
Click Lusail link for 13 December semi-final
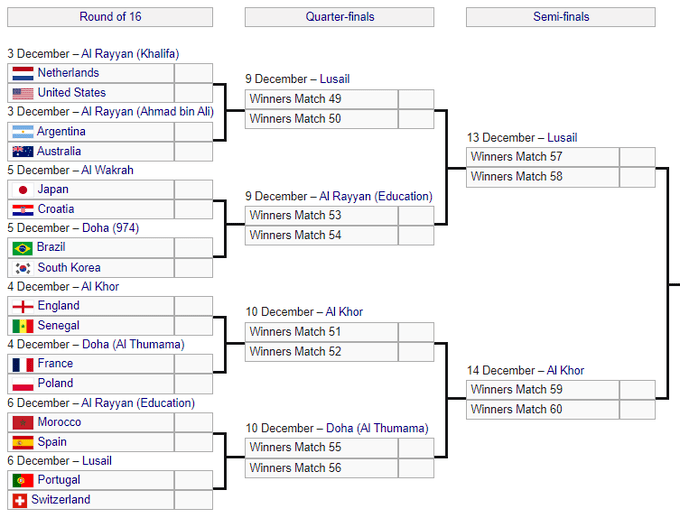pos(562,138)
